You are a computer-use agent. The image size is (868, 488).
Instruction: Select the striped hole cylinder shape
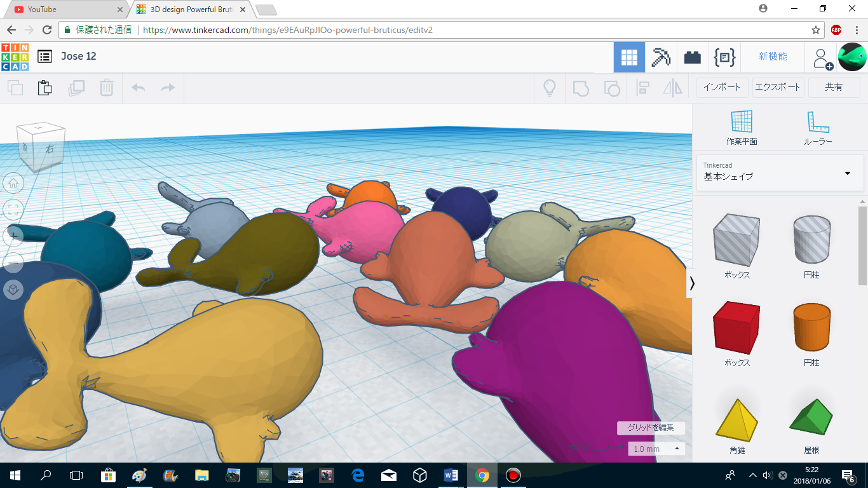[x=811, y=240]
